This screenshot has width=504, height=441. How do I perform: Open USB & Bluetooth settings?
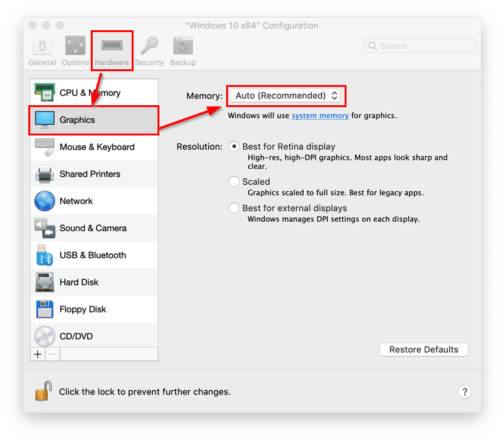click(93, 255)
